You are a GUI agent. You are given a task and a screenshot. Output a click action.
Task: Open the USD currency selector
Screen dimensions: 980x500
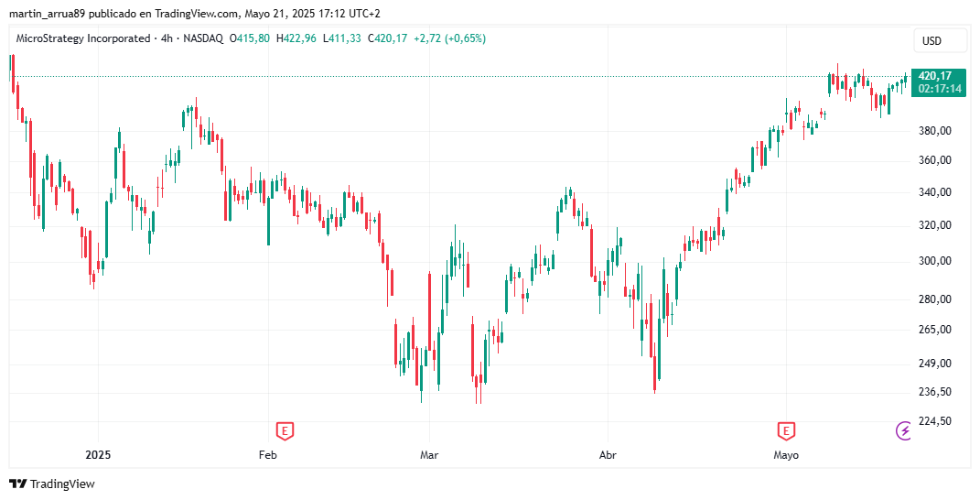[932, 40]
